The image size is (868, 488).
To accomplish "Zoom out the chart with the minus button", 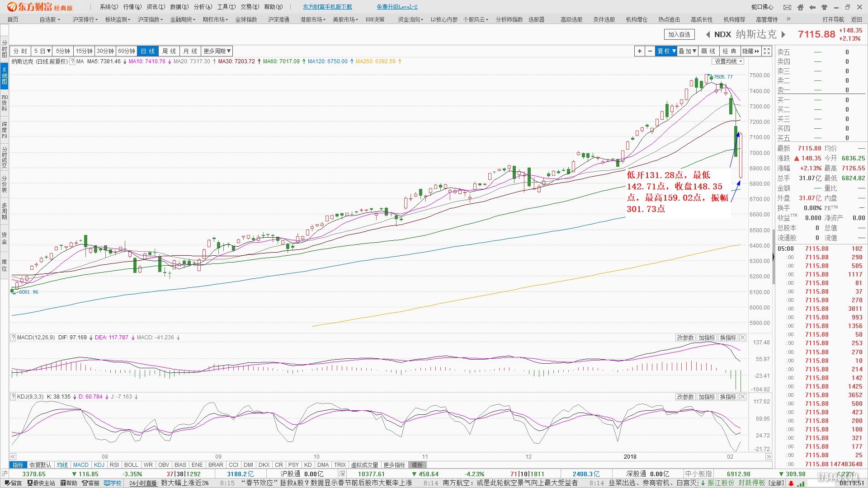I will pos(650,51).
